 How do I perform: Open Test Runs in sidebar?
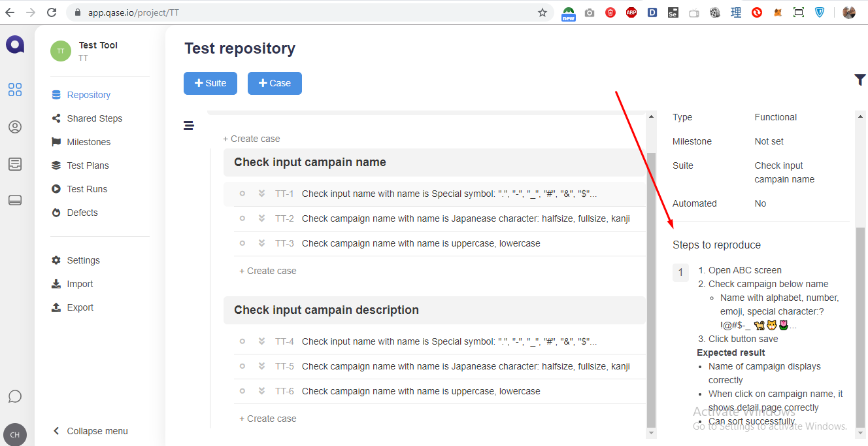80,189
